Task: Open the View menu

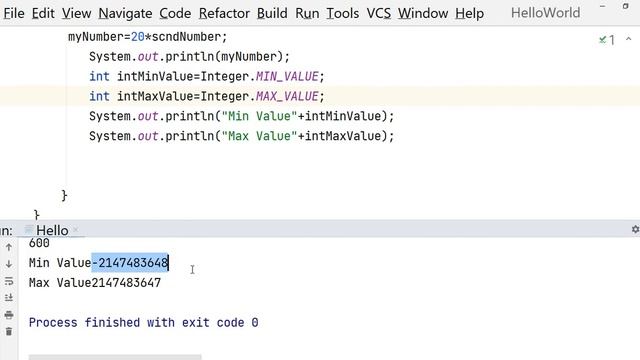Action: click(x=76, y=13)
